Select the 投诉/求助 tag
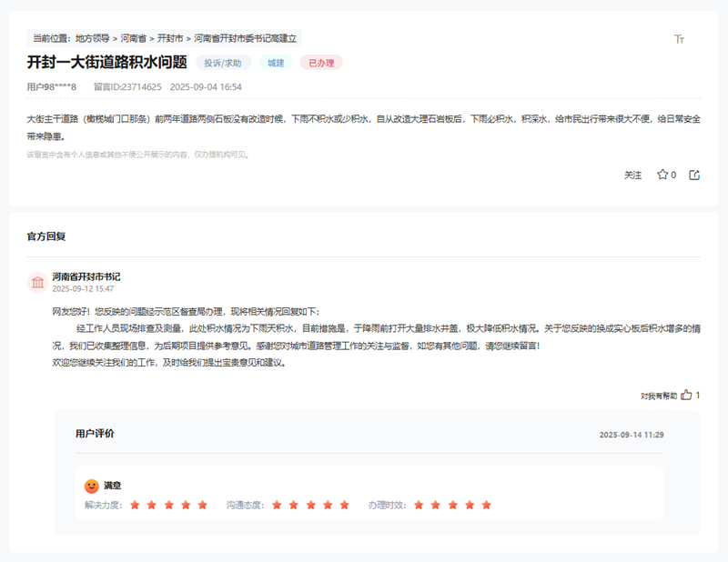Viewport: 728px width, 562px height. coord(223,63)
